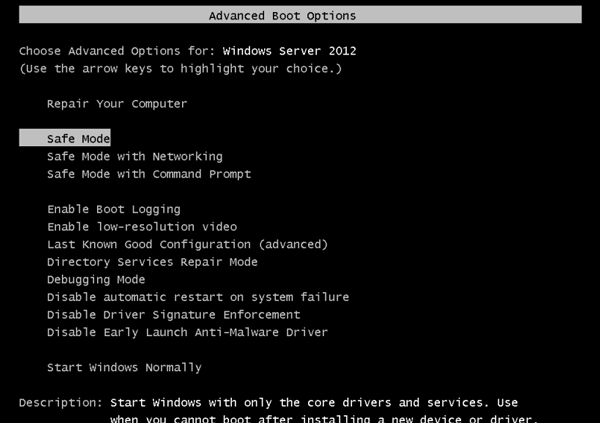Select Last Known Good Configuration (advanced)
This screenshot has width=600, height=423.
(x=188, y=245)
